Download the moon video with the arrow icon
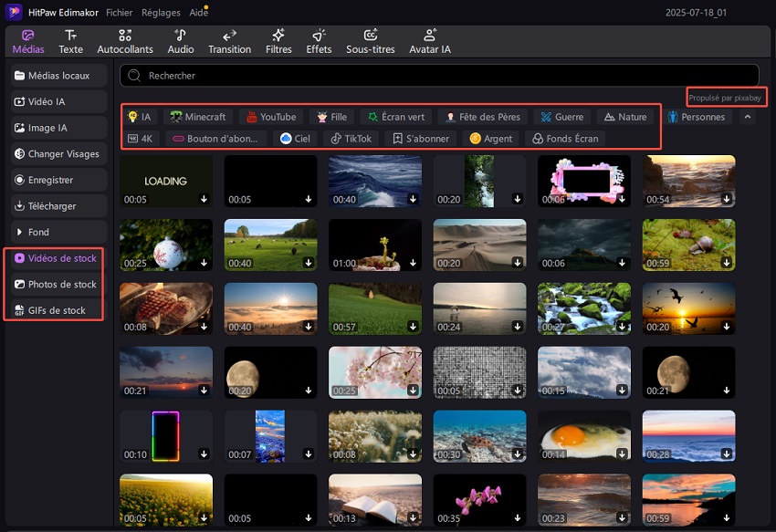The image size is (776, 532). click(309, 391)
